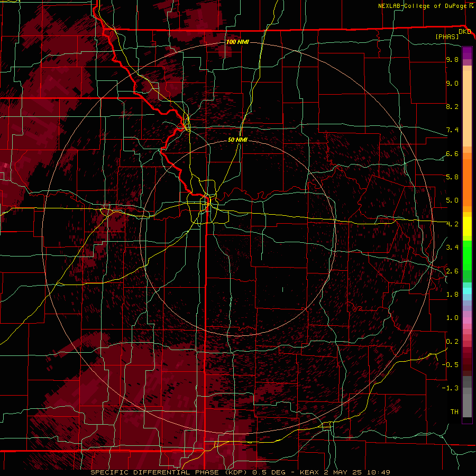Click the -1.3 scale value

pyautogui.click(x=450, y=388)
